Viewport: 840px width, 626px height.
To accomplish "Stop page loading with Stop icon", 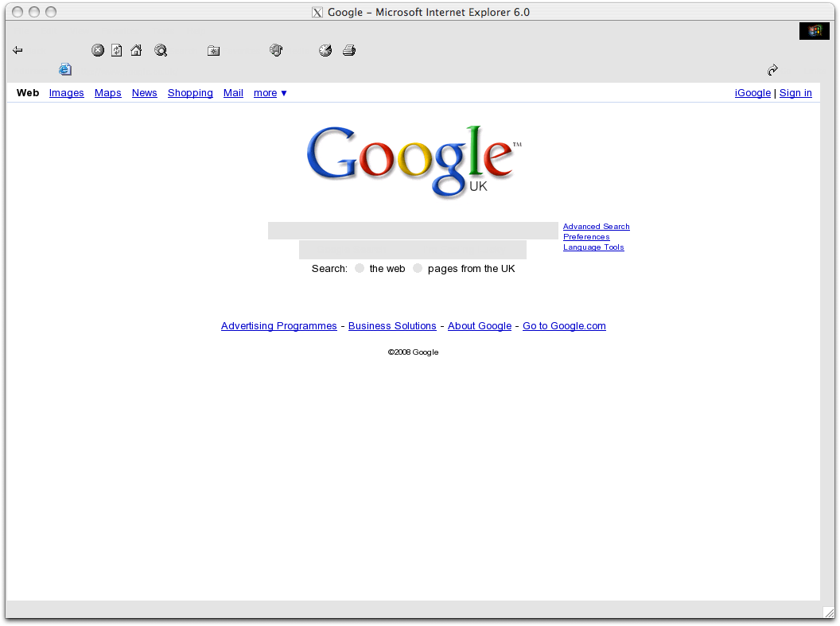I will coord(98,50).
